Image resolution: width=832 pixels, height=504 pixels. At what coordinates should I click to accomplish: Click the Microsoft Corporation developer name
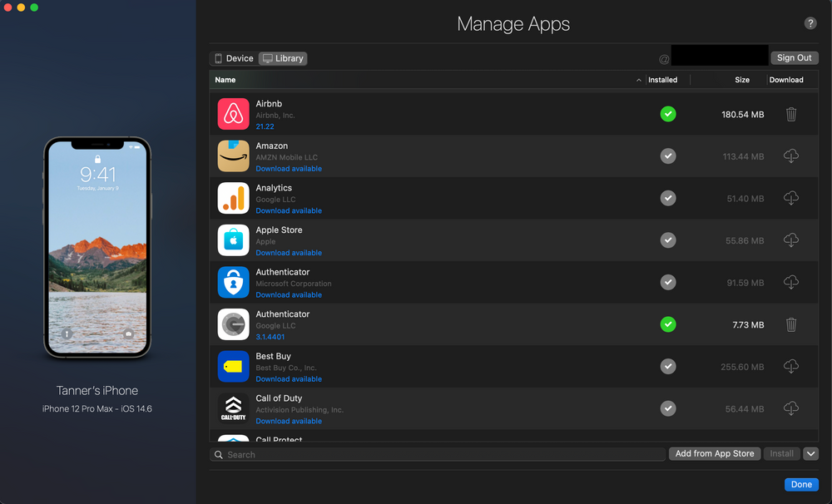[x=294, y=284]
